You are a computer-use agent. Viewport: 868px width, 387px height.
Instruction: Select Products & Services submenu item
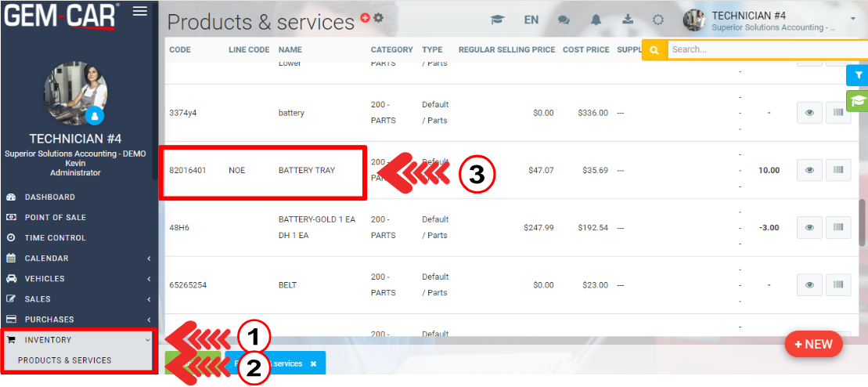(65, 360)
